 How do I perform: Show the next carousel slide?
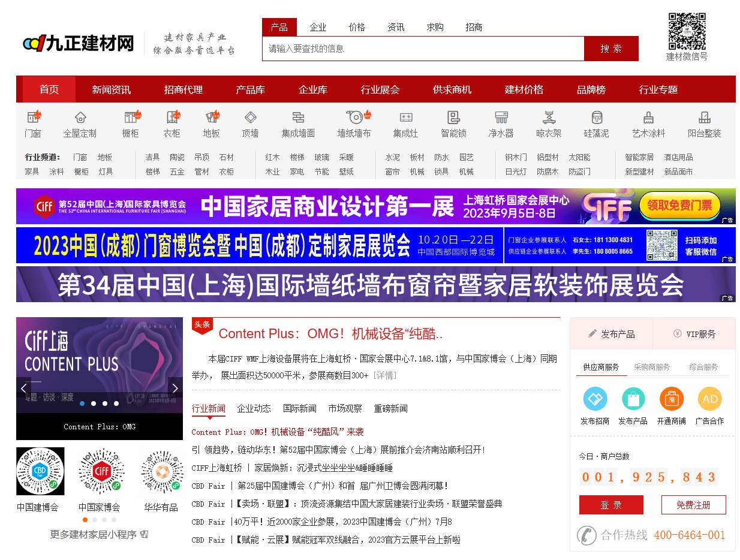click(175, 388)
